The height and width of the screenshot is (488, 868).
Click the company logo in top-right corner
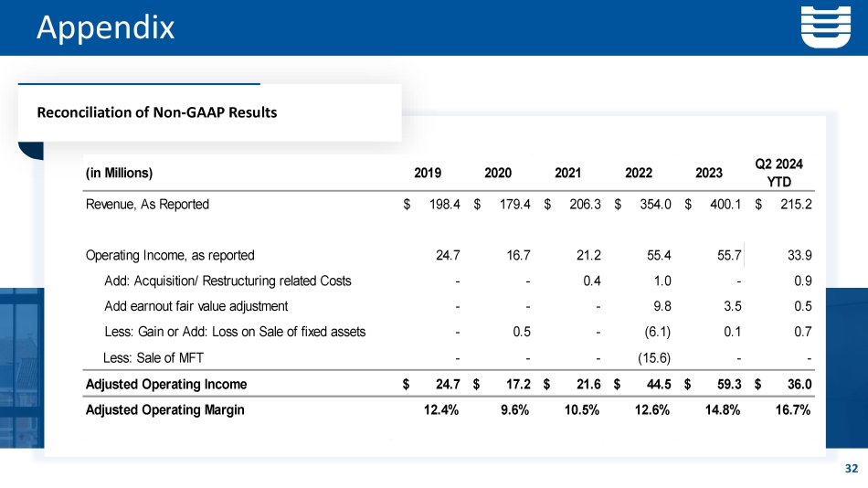coord(825,27)
